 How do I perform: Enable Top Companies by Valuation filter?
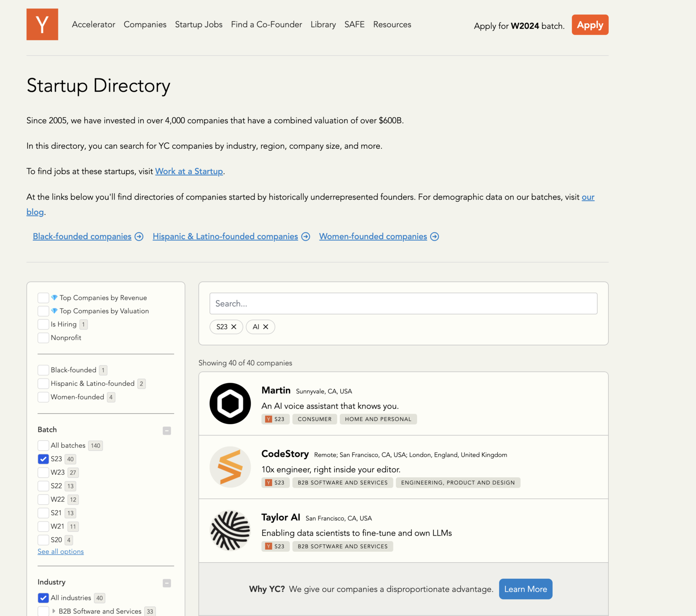(43, 311)
